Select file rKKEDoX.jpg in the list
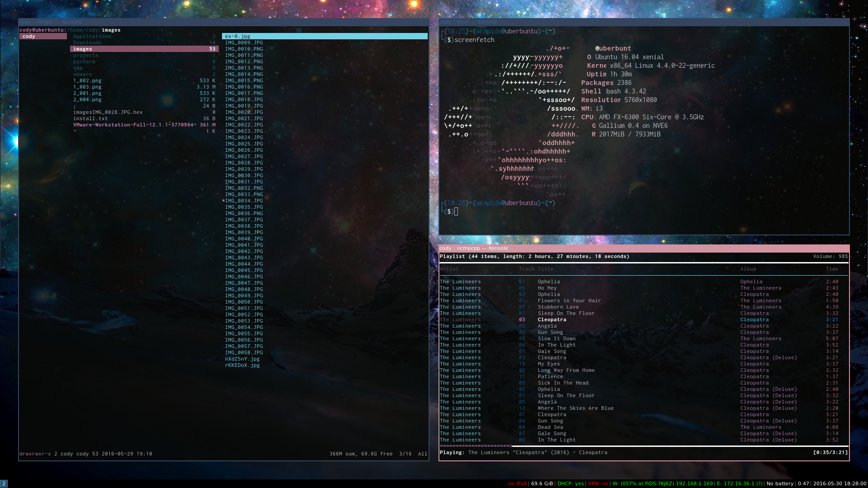Image resolution: width=868 pixels, height=488 pixels. pos(242,365)
